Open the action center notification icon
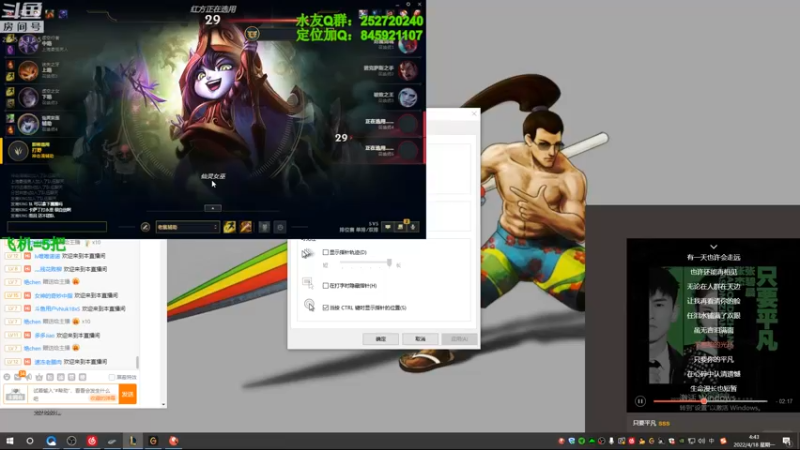The height and width of the screenshot is (450, 800). (x=786, y=441)
